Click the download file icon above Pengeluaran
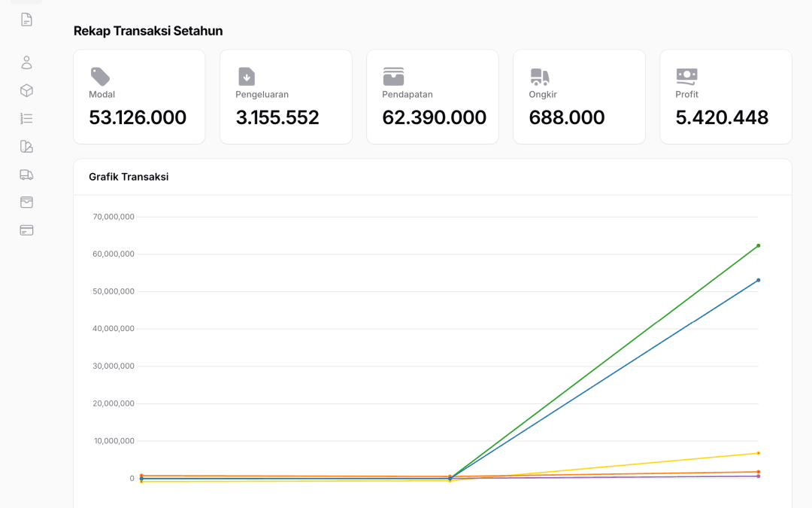Image resolution: width=812 pixels, height=508 pixels. (247, 76)
